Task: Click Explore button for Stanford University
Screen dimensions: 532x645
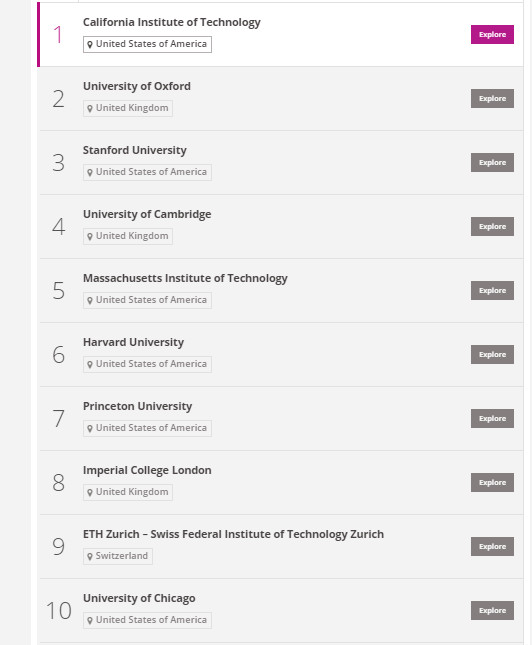Action: point(492,162)
